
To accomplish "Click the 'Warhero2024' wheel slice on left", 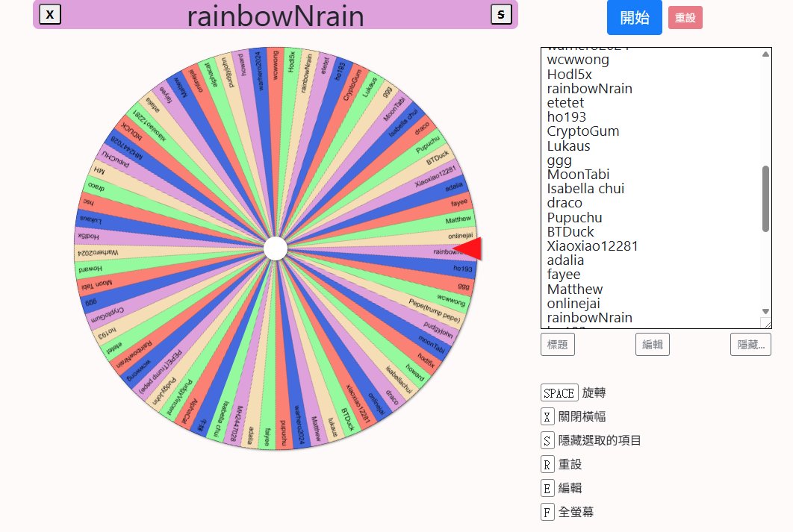I will pos(99,253).
